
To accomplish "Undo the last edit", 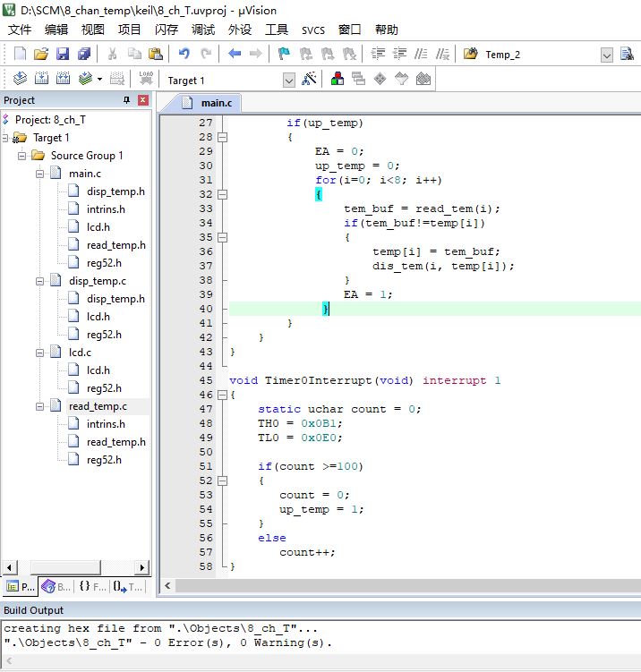I will (184, 54).
